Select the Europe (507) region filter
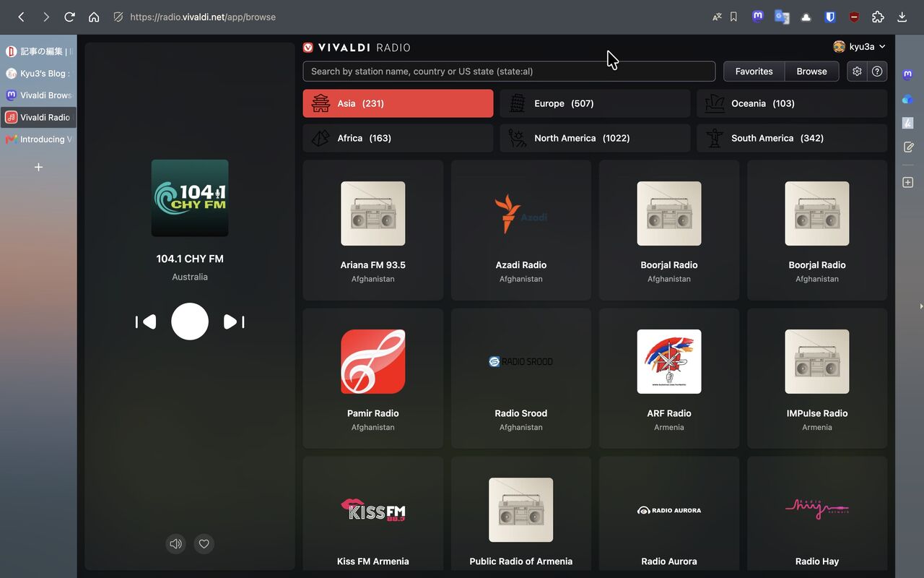This screenshot has width=924, height=578. click(x=595, y=103)
